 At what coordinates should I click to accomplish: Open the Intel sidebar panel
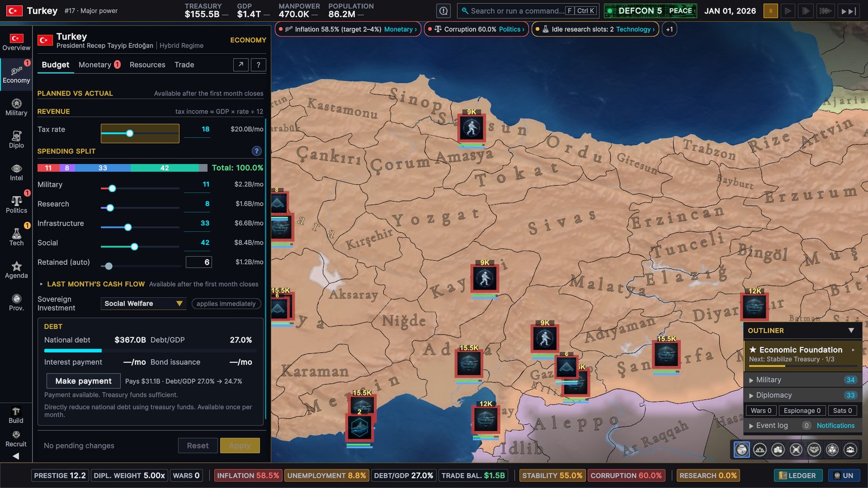16,172
